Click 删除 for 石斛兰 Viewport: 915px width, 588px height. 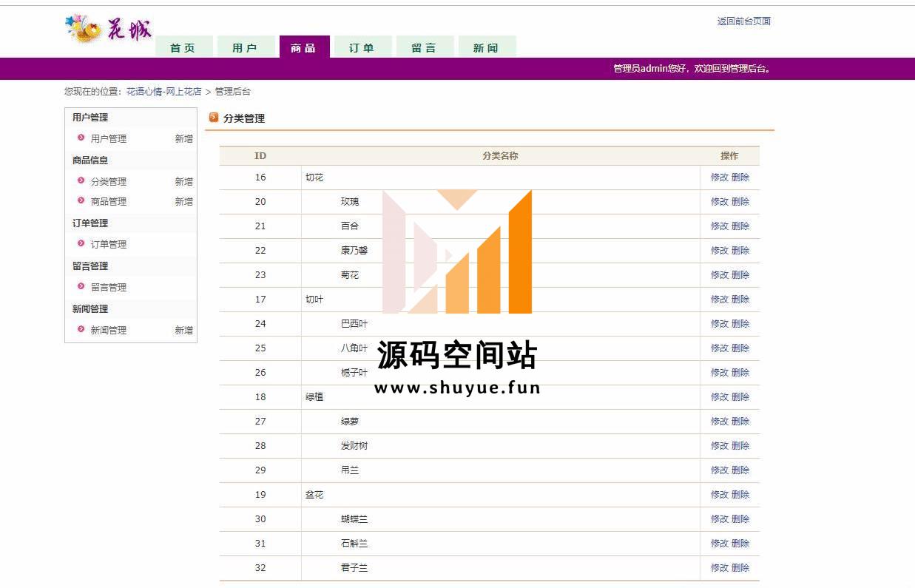click(740, 544)
